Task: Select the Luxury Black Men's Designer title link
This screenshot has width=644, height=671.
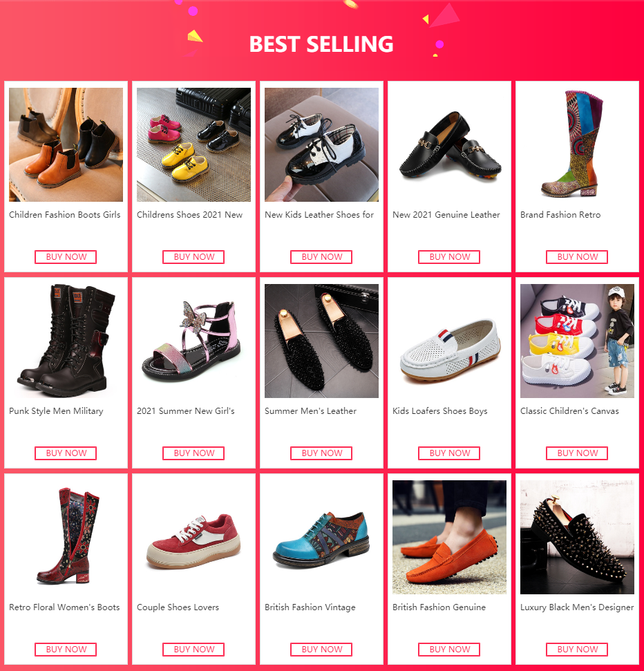Action: tap(577, 607)
